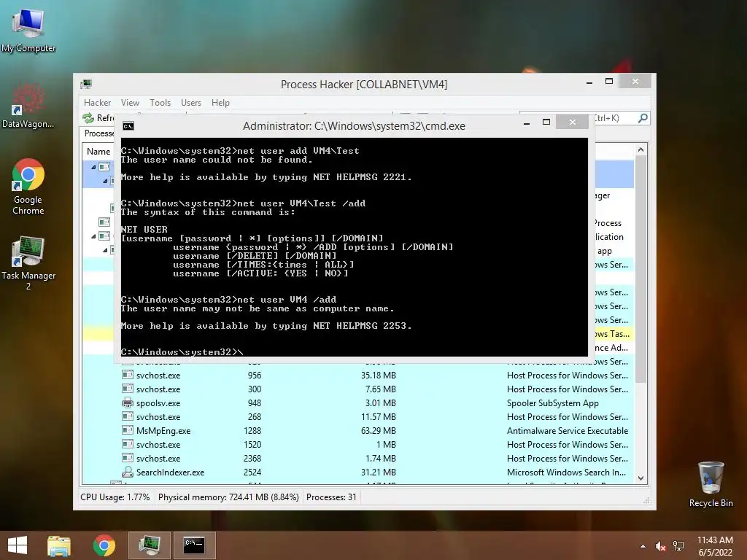
Task: Select svchost.exe row with PID 300
Action: pos(357,389)
